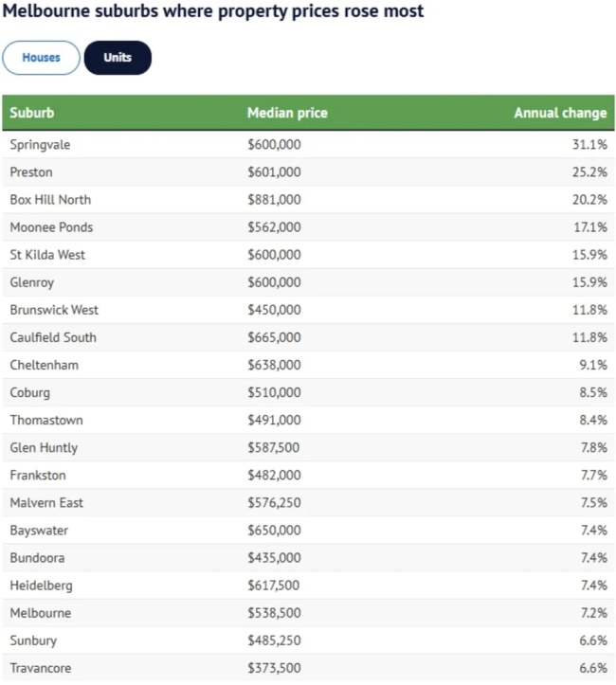Click Moonee Ponds in the table
The height and width of the screenshot is (685, 616).
tap(51, 227)
